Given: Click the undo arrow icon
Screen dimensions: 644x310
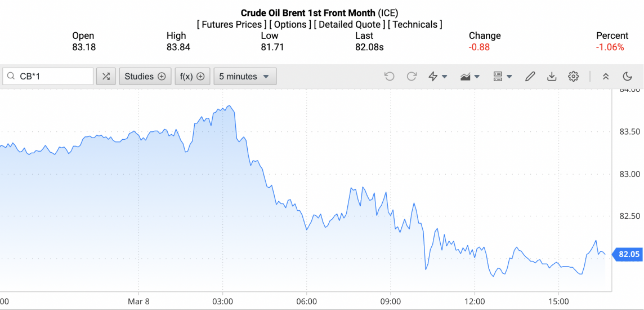Looking at the screenshot, I should pos(389,77).
